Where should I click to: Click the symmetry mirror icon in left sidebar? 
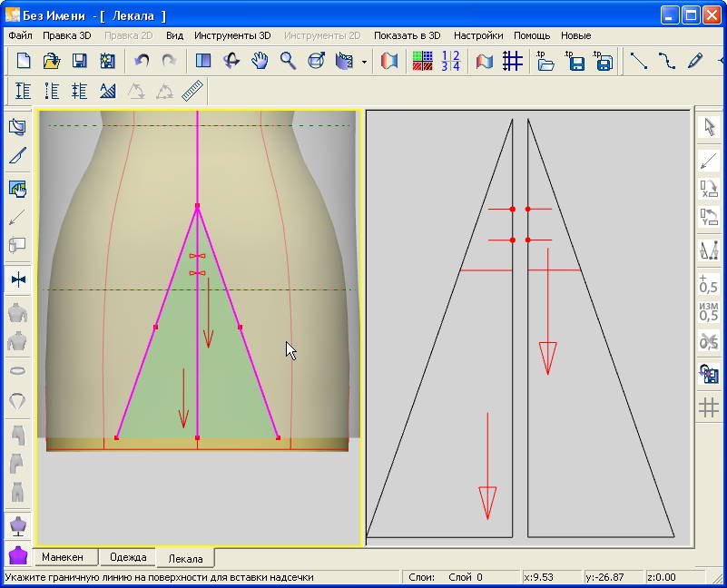coord(17,280)
